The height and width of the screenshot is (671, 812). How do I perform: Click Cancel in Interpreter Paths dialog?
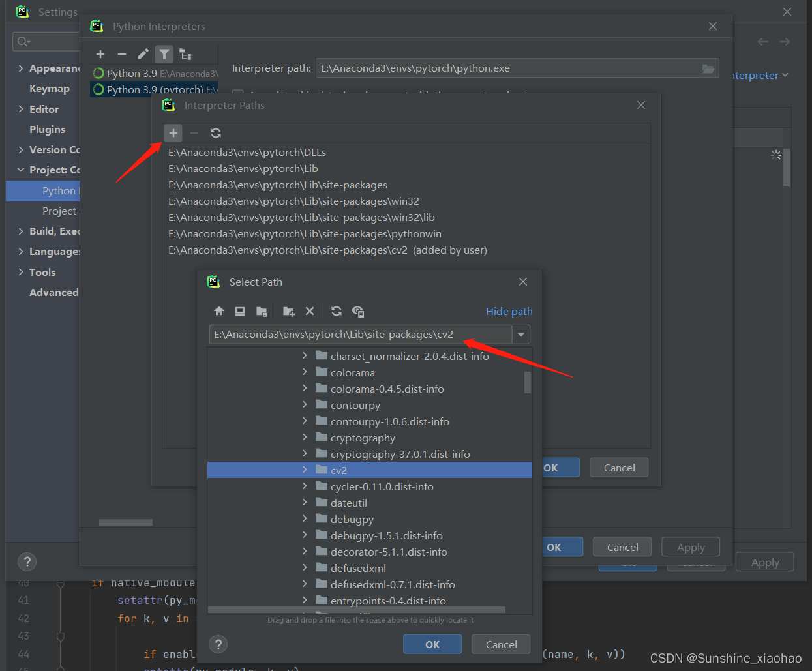tap(619, 468)
